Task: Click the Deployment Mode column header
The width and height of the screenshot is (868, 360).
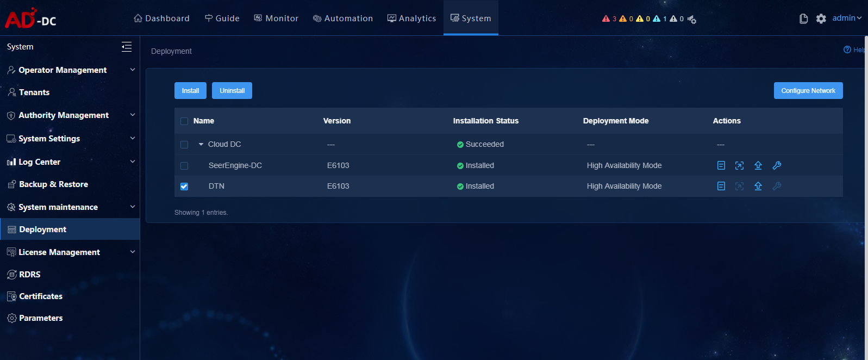Action: pos(616,121)
